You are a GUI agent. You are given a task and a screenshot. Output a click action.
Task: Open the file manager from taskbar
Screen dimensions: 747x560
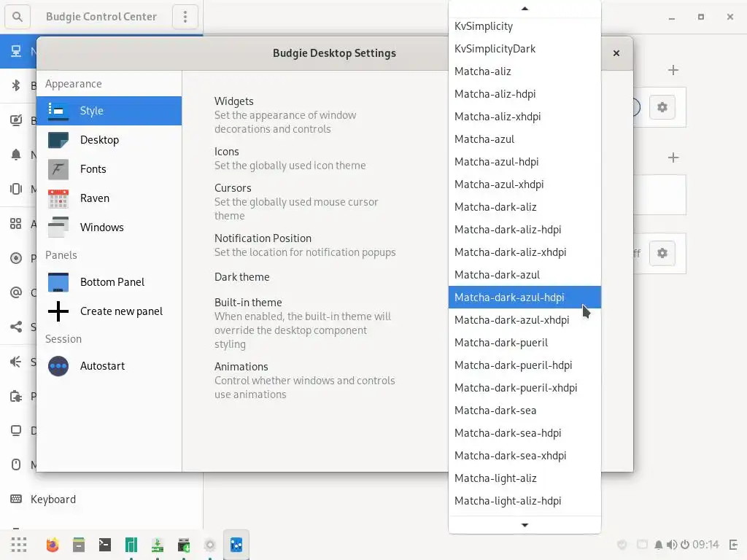pos(79,544)
